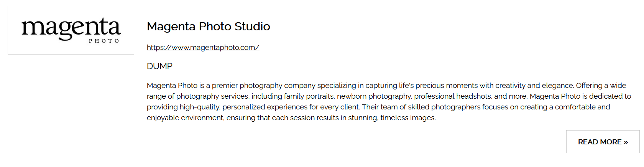Viewport: 644px width, 167px height.
Task: Select the word 'Studio' in the heading
Action: pos(252,26)
